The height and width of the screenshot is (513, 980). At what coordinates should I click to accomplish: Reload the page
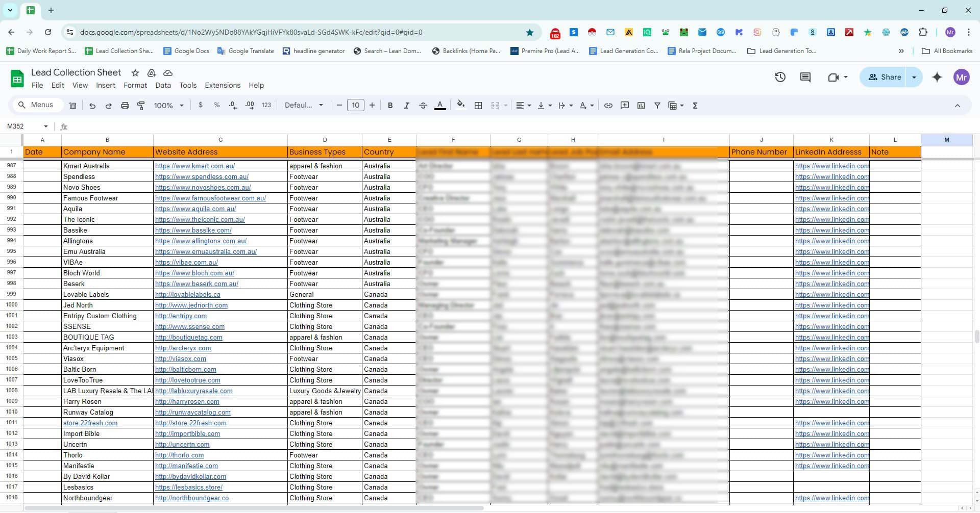[48, 32]
